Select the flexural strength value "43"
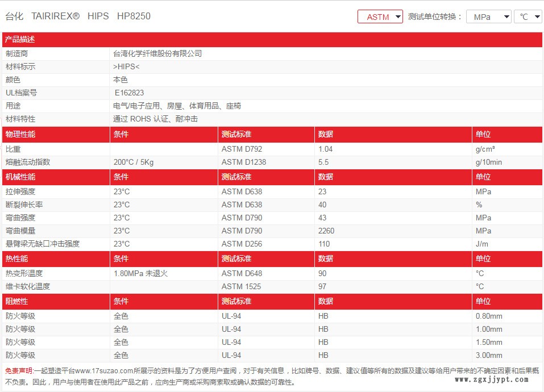 (322, 218)
